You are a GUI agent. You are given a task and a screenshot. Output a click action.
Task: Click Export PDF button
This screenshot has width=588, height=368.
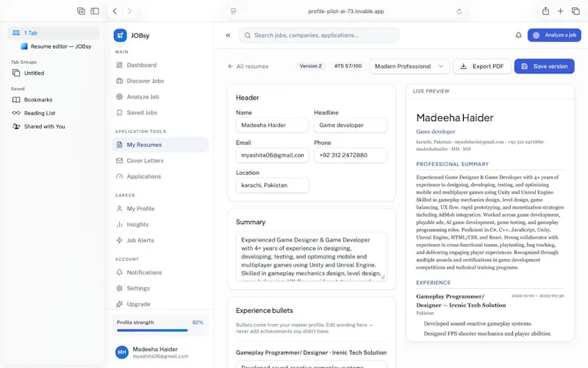[482, 66]
